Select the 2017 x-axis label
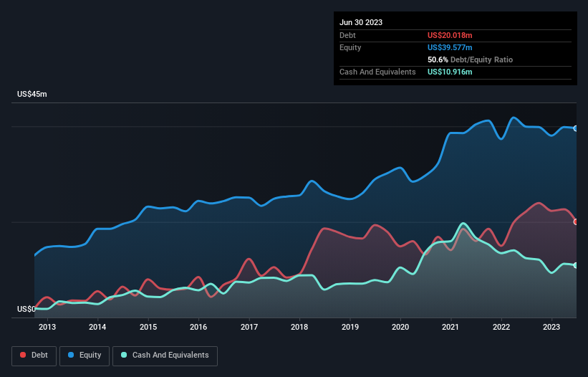This screenshot has width=588, height=377. [249, 327]
